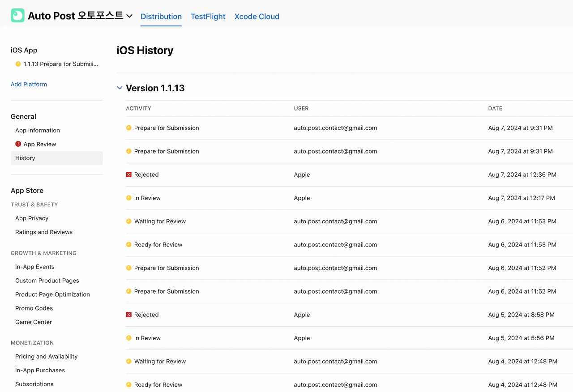
Task: Click Apple in the Aug 7 Rejected row
Action: tap(302, 175)
